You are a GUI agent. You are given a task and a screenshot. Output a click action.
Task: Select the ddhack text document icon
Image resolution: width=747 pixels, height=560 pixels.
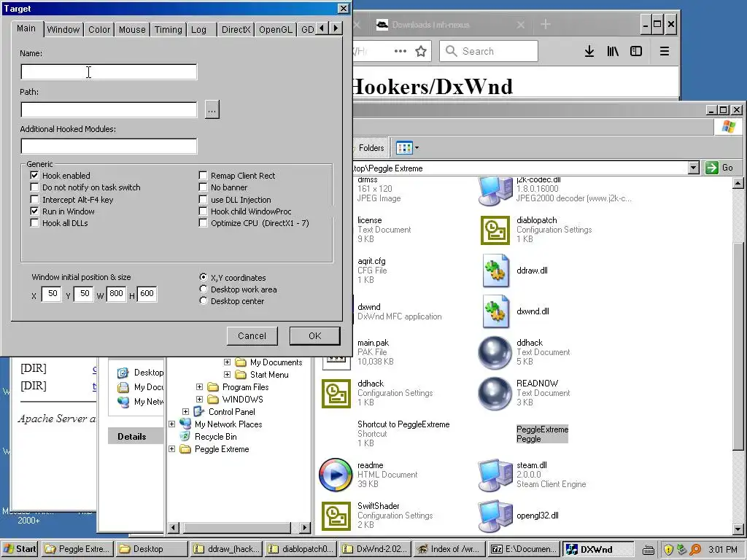point(495,352)
